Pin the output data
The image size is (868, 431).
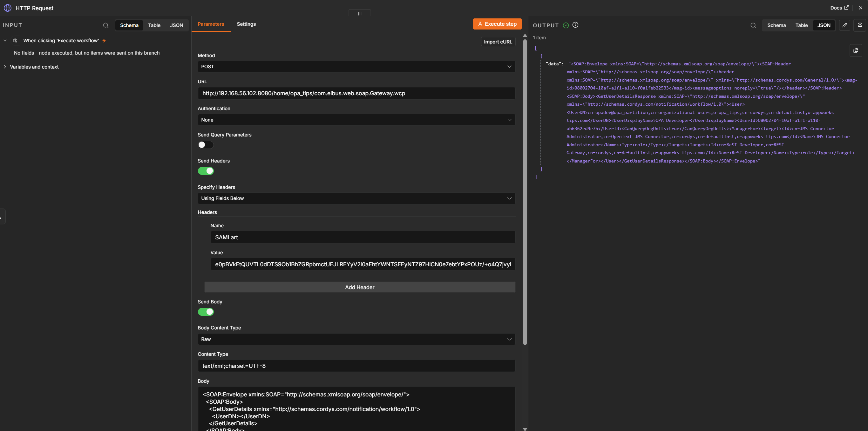coord(860,25)
